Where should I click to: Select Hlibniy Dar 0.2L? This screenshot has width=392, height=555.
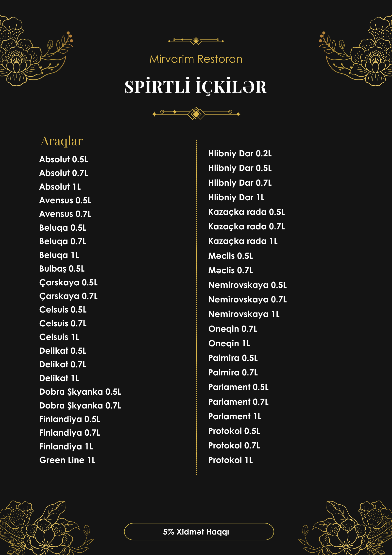tap(240, 153)
